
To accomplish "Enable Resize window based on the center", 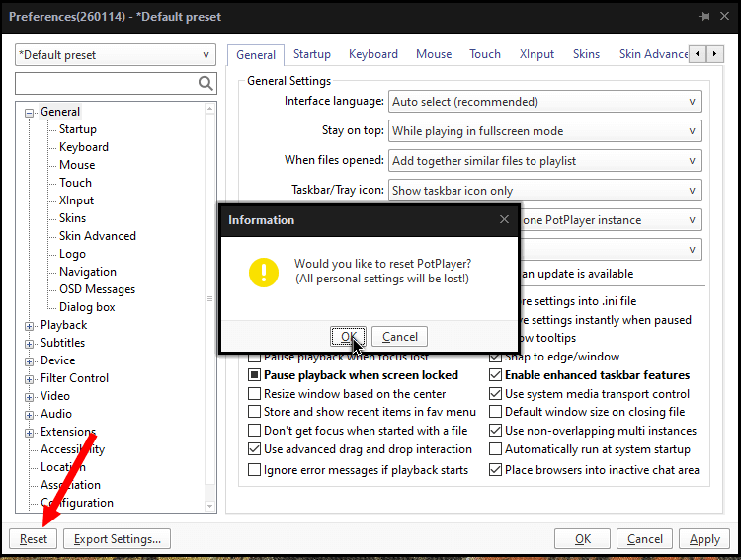I will (x=255, y=394).
